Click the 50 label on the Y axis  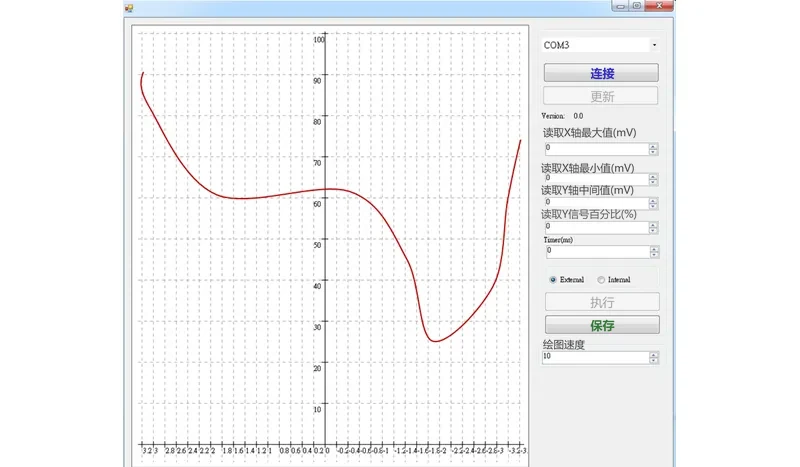[317, 245]
